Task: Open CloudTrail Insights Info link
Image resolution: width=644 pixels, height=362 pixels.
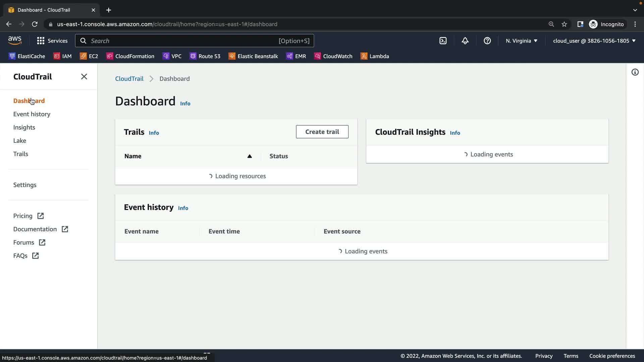Action: [455, 133]
